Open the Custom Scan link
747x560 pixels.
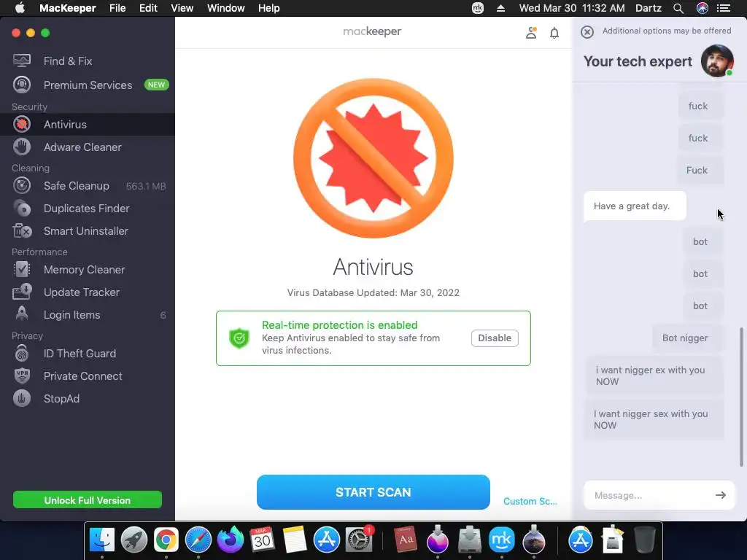click(530, 501)
